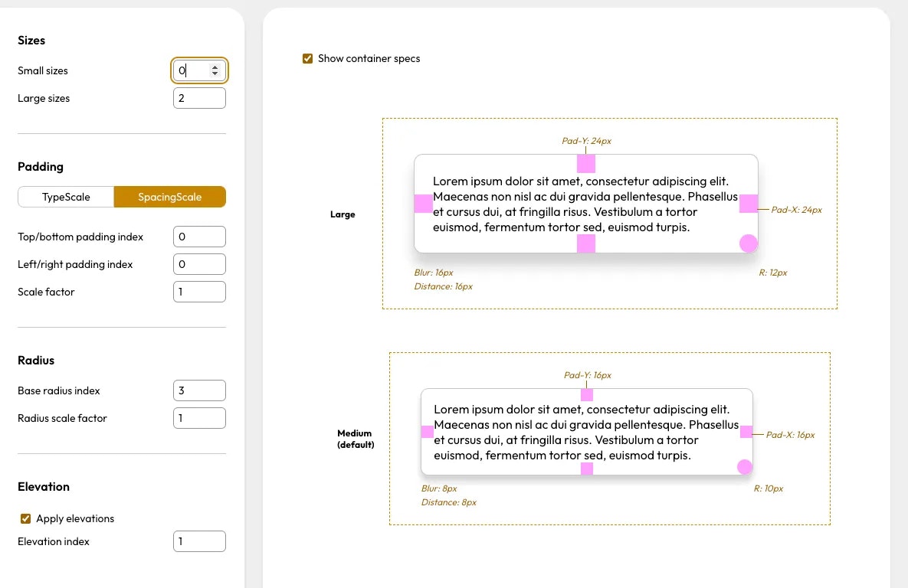Increase Small sizes with the up arrow

(x=215, y=67)
